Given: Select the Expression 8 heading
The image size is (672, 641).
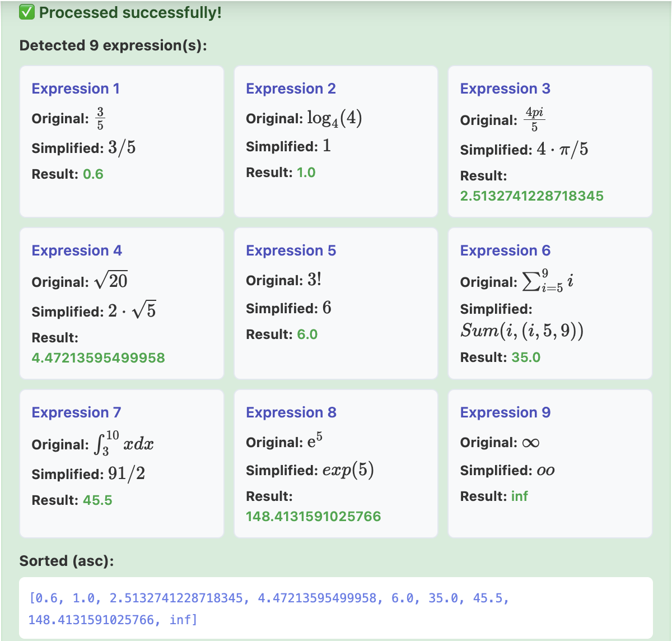Looking at the screenshot, I should point(291,412).
